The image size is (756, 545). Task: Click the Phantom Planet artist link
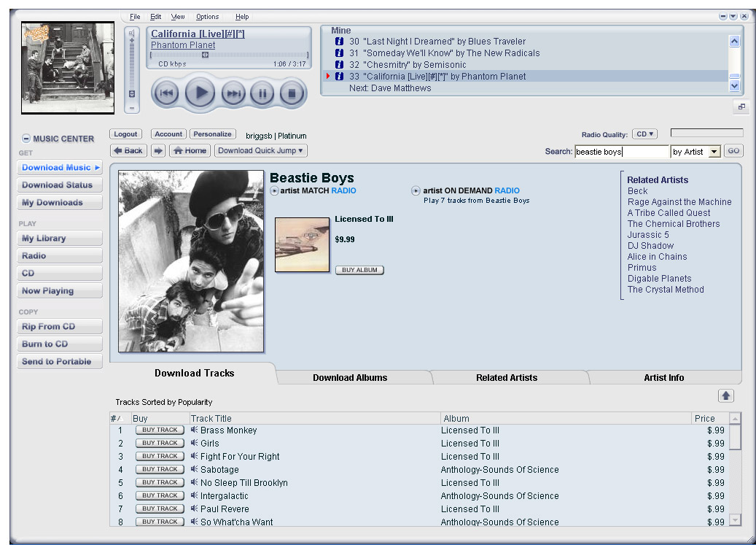[183, 45]
